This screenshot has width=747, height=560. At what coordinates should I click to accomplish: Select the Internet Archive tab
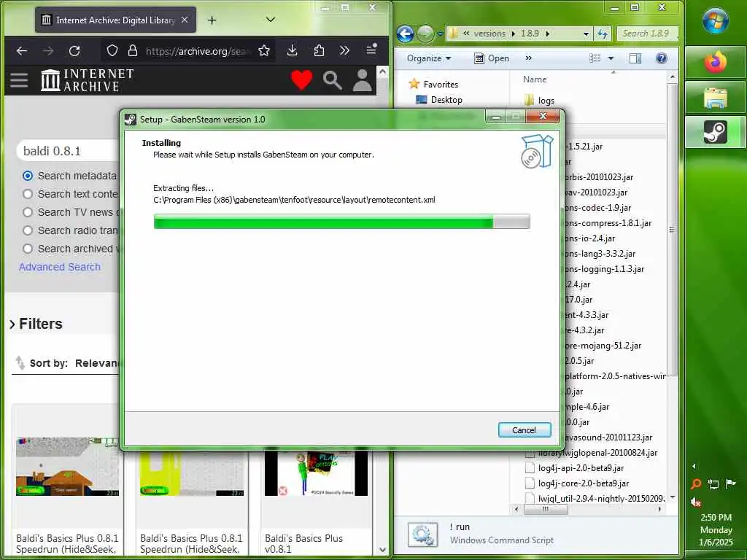(x=115, y=20)
